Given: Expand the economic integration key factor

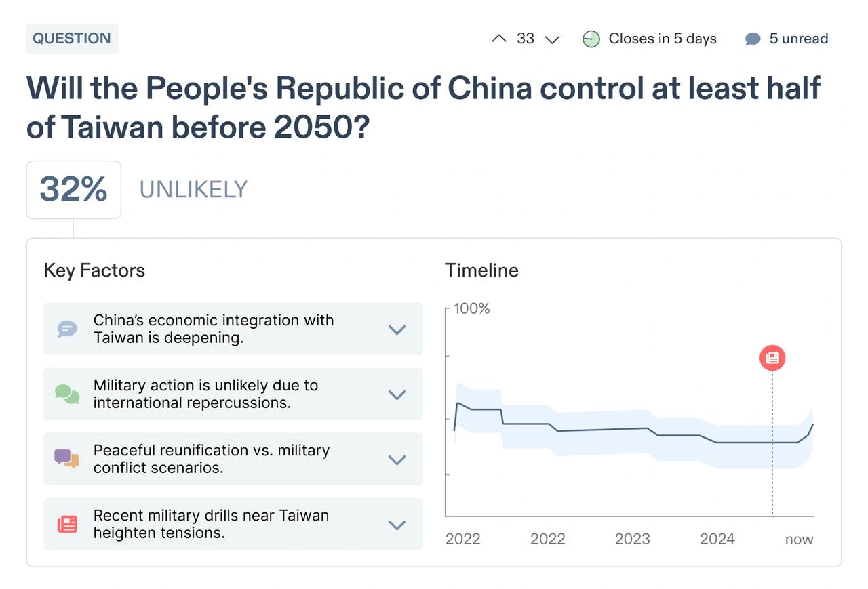Looking at the screenshot, I should [x=397, y=329].
